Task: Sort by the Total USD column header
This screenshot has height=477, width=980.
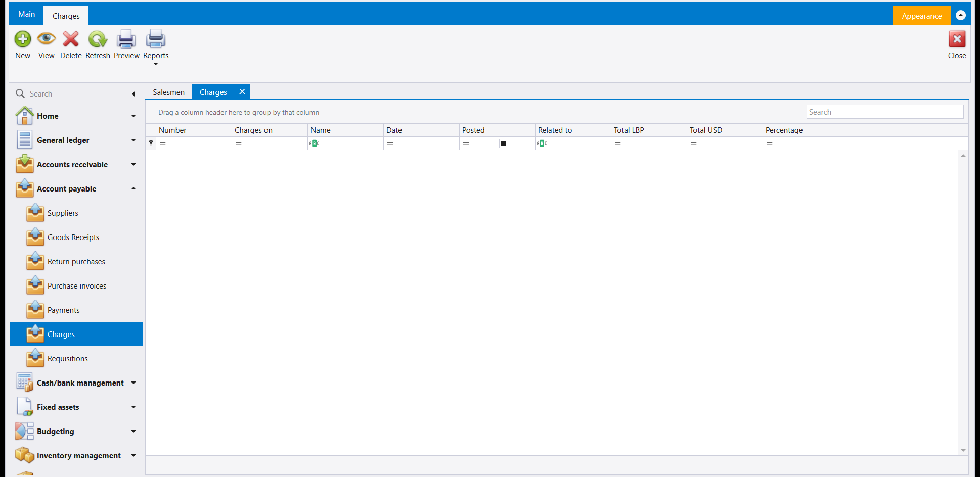Action: [725, 130]
